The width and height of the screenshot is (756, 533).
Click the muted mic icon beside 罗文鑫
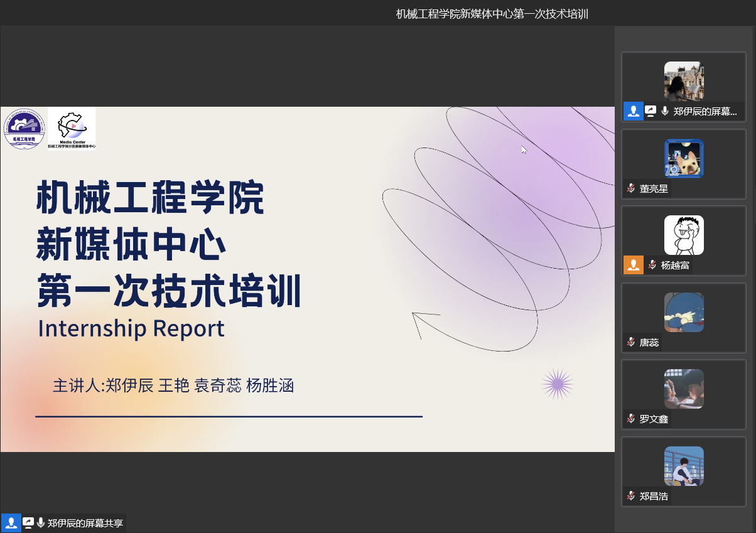(630, 419)
